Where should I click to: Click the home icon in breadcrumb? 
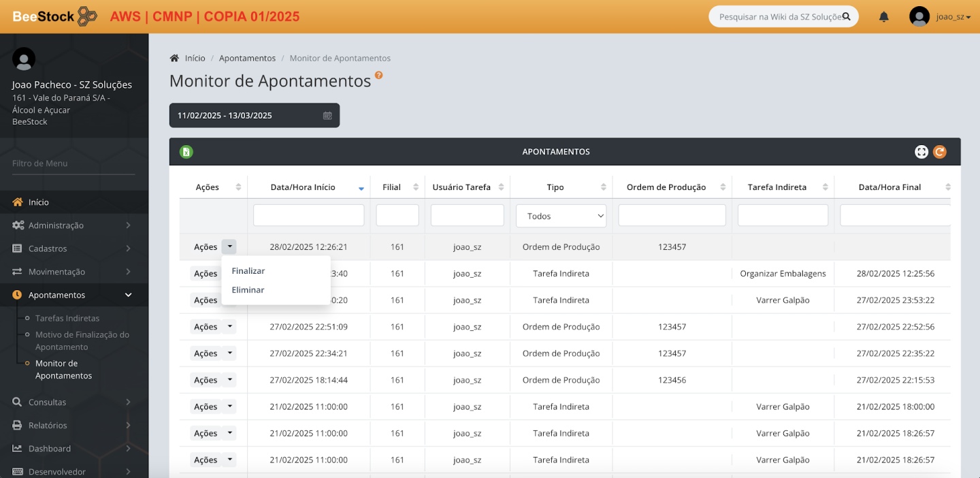175,59
